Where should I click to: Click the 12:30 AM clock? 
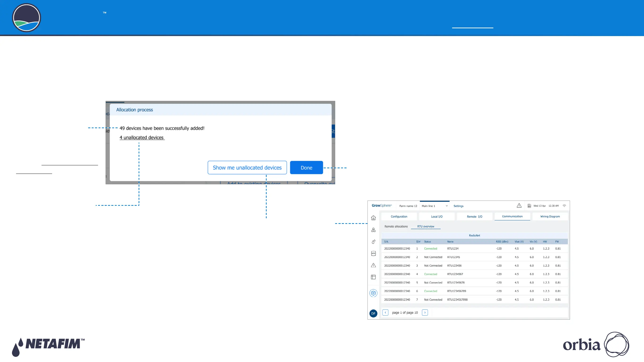coord(553,206)
